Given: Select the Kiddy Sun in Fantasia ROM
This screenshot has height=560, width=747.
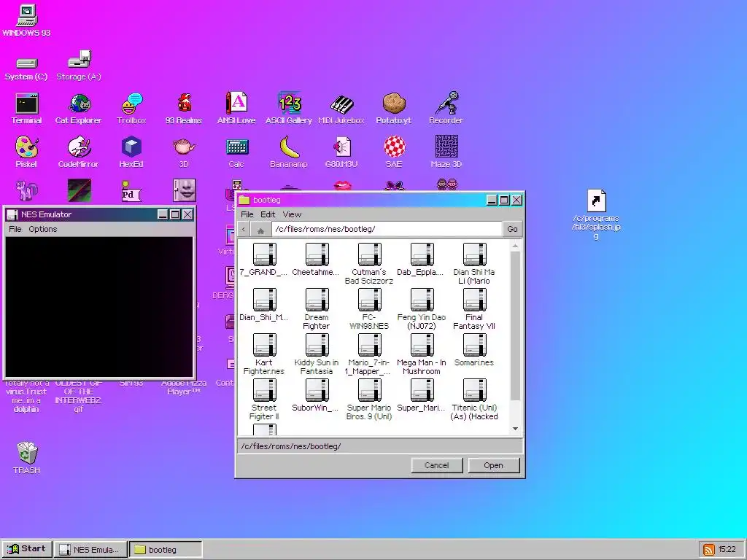Looking at the screenshot, I should pyautogui.click(x=317, y=355).
